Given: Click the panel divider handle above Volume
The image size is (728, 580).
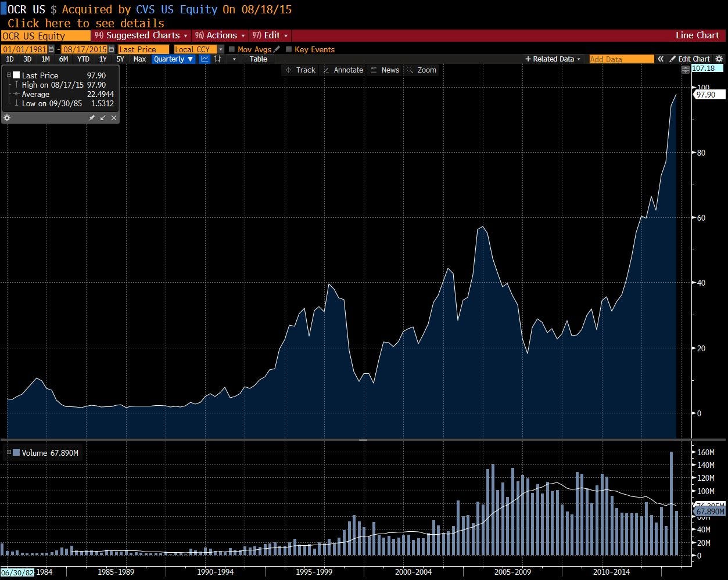Looking at the screenshot, I should pos(363,440).
